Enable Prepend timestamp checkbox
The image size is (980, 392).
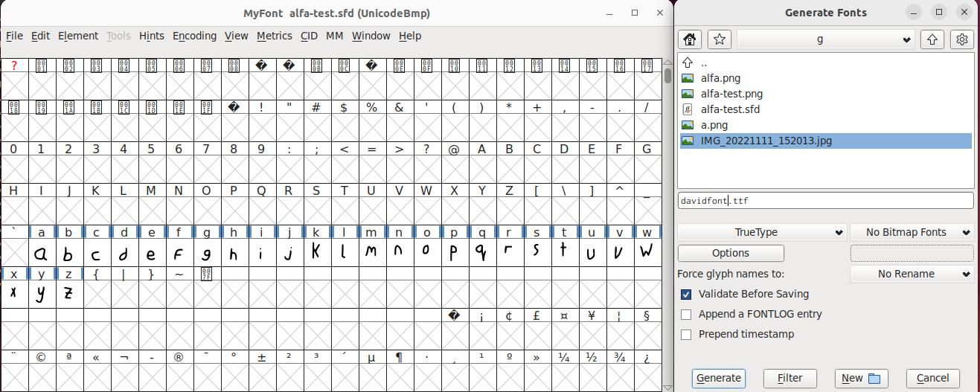686,335
